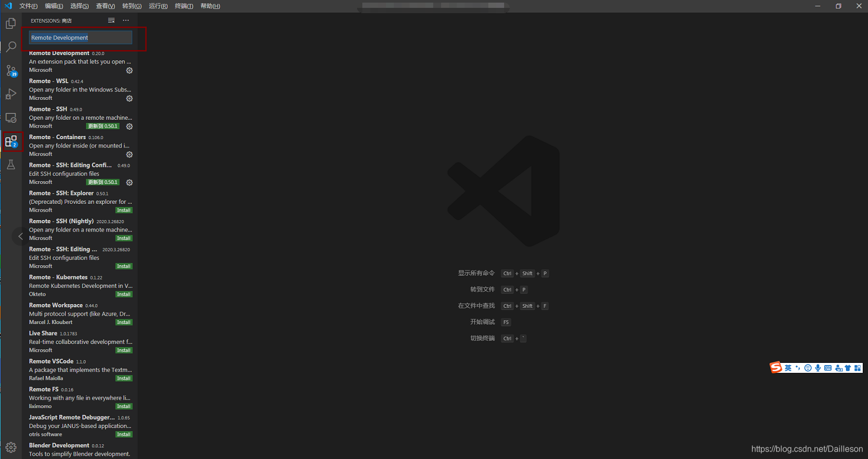Focus the extensions search box

point(80,38)
